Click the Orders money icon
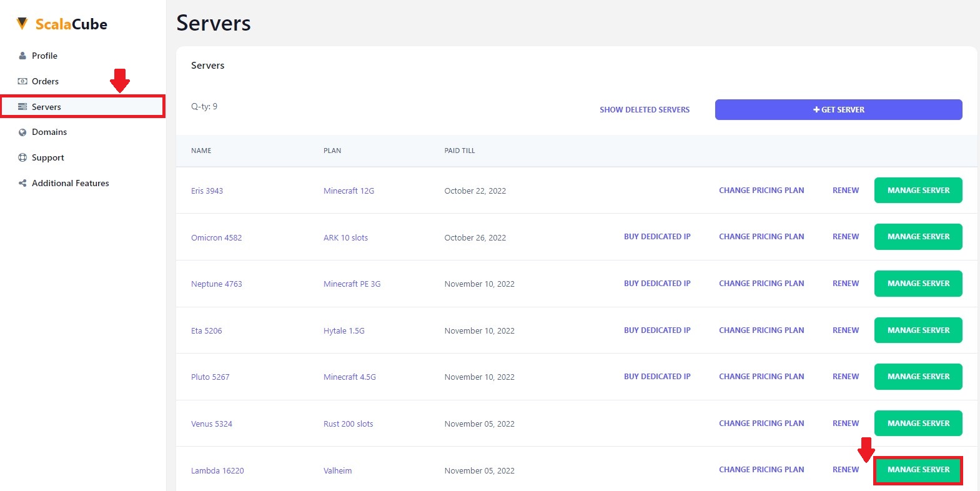The width and height of the screenshot is (980, 491). tap(22, 81)
